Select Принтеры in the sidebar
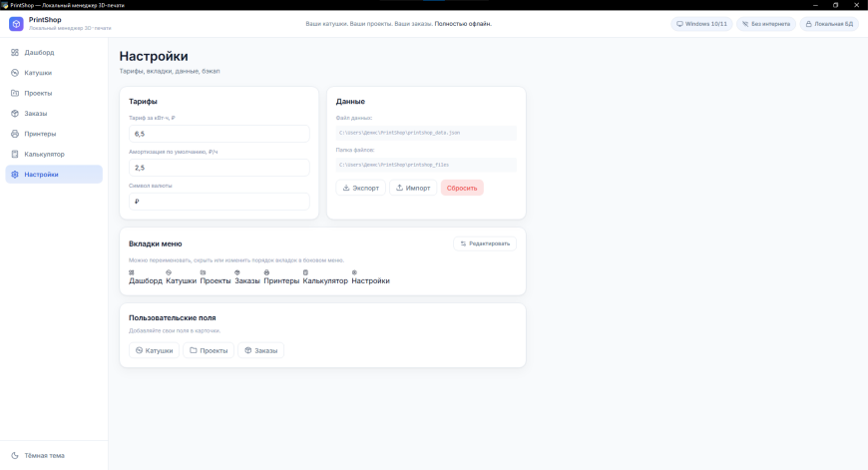 [54, 134]
